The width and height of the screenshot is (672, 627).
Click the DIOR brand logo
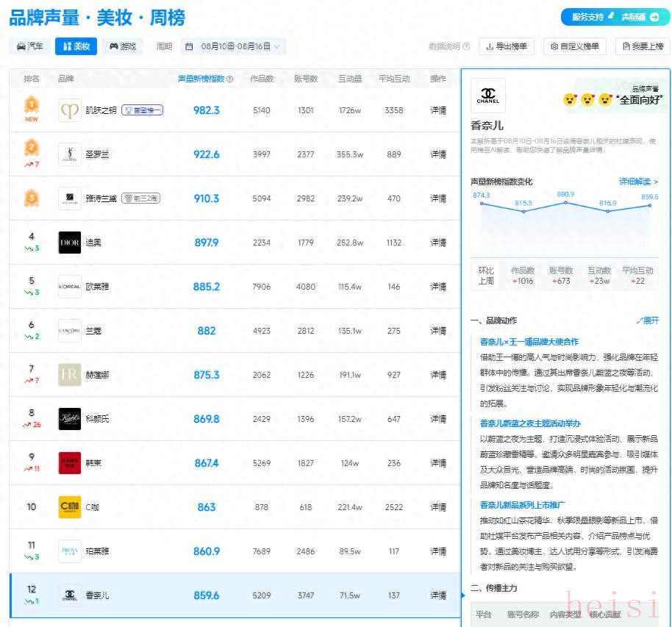click(x=70, y=243)
